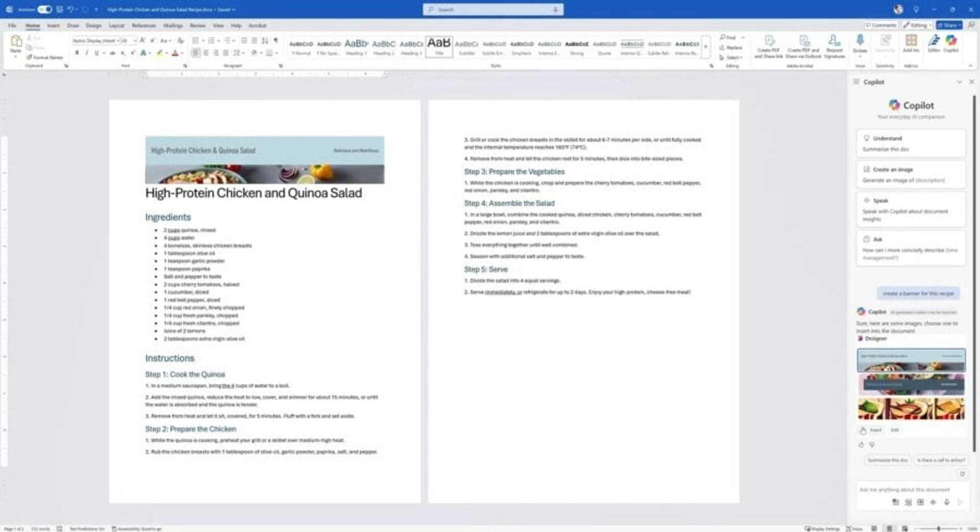Switch to the References tab

coord(144,25)
